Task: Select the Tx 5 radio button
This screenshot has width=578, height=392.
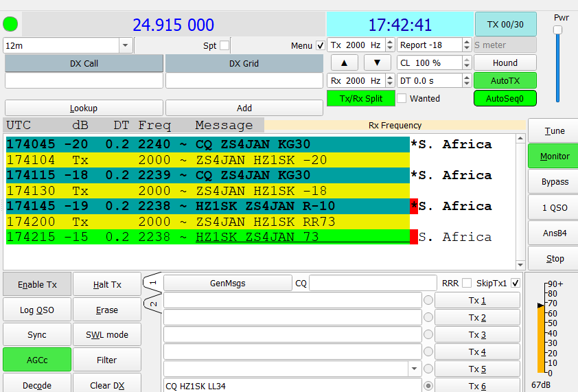Action: pos(428,369)
